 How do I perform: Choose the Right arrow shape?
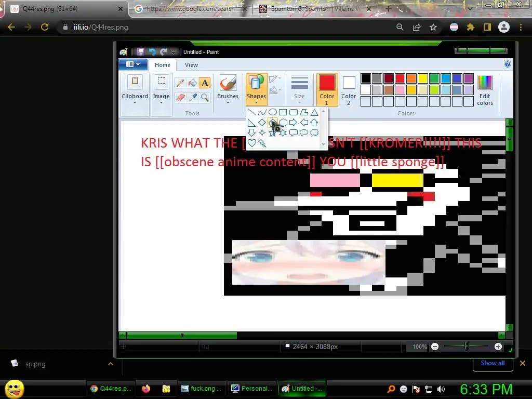tap(294, 123)
